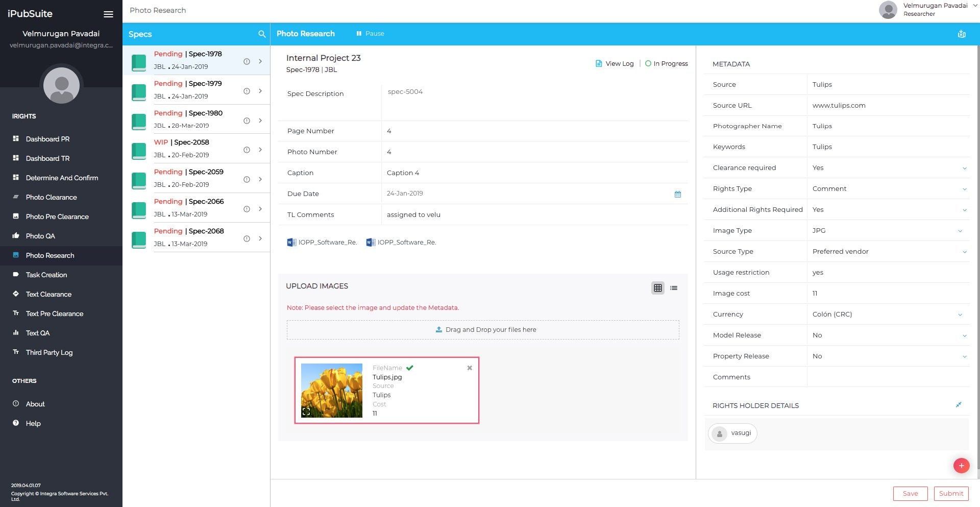Edit the Photographer Name field
This screenshot has width=980, height=507.
pyautogui.click(x=888, y=126)
